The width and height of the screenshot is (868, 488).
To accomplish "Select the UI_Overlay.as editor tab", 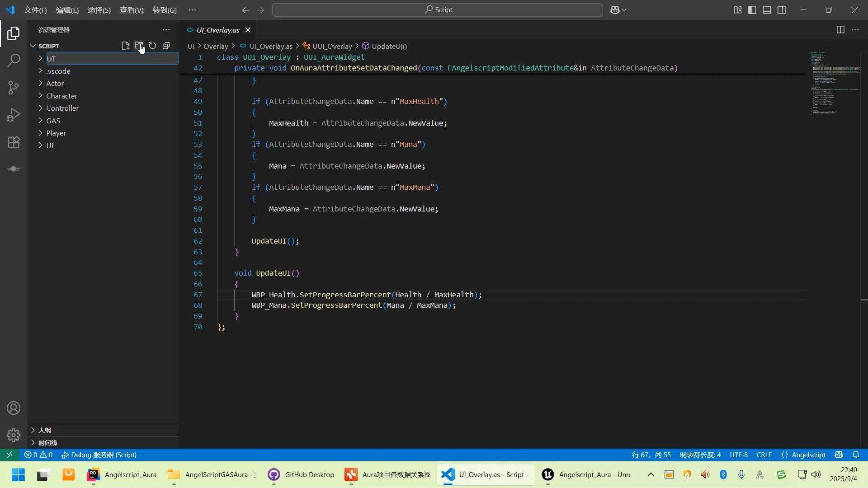I will pos(218,30).
